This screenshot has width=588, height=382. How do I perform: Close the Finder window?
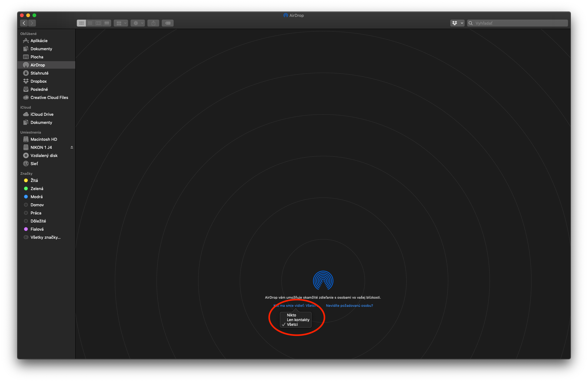pos(22,15)
